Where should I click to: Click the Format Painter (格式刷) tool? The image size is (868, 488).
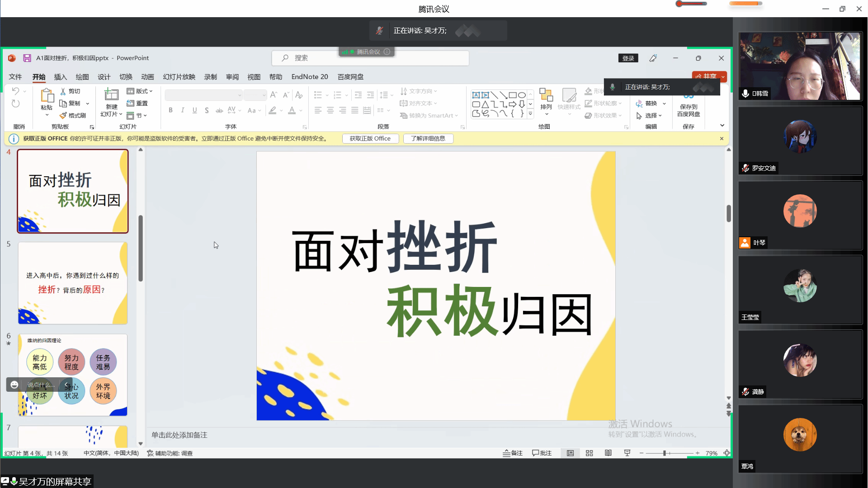pos(73,115)
